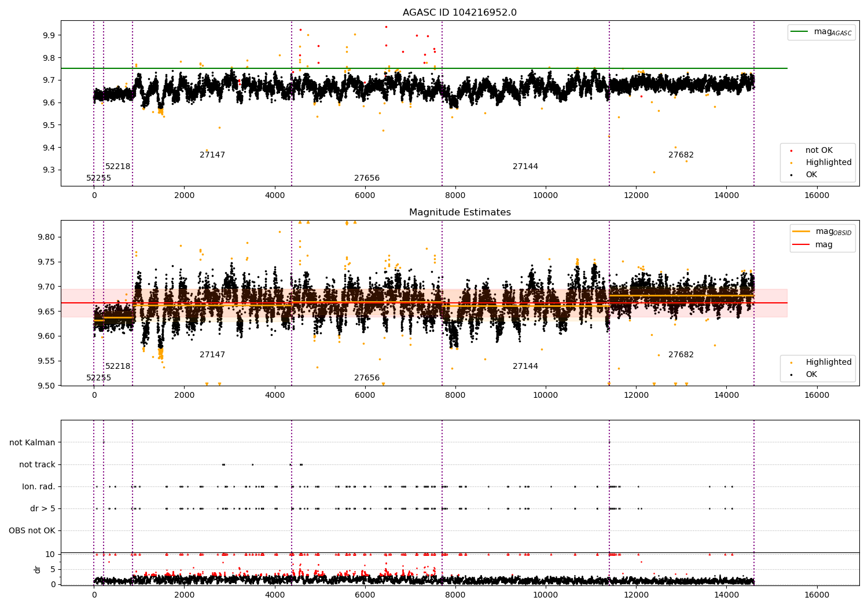Click the rotated "dr" y-axis label
Image resolution: width=868 pixels, height=608 pixels.
coord(38,569)
